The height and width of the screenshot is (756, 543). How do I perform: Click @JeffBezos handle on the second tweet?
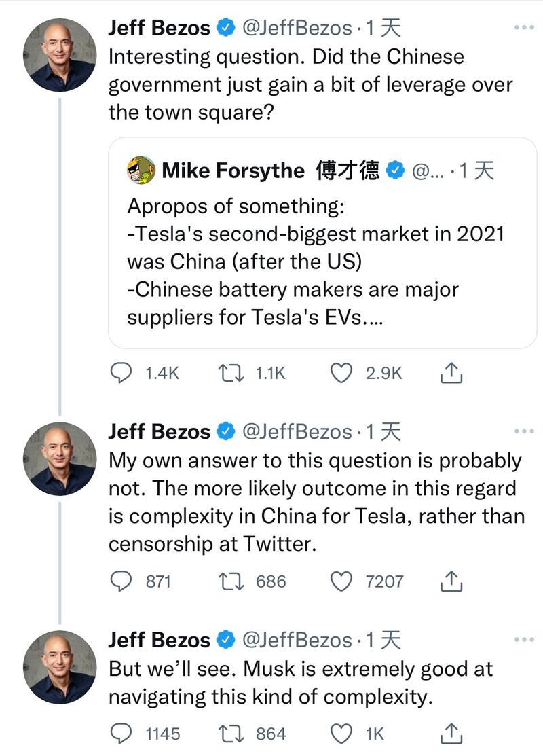click(297, 431)
